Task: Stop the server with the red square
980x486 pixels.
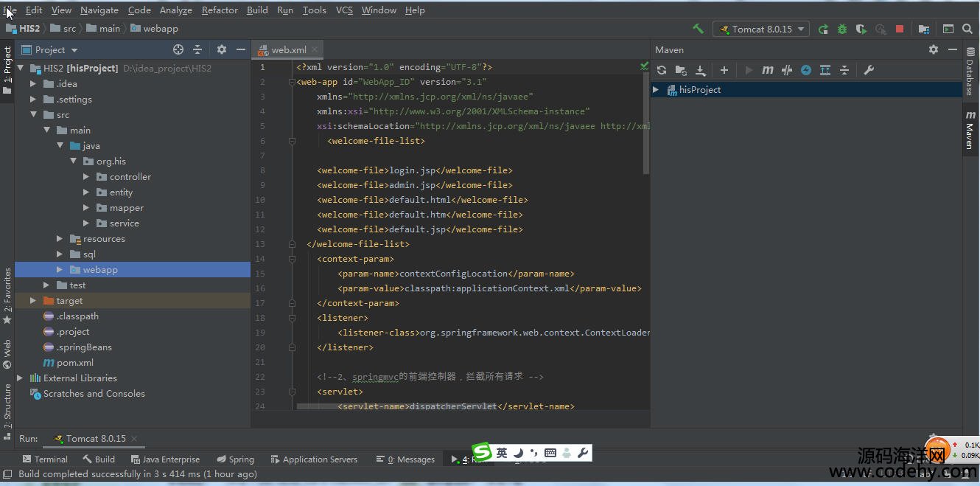Action: click(900, 29)
